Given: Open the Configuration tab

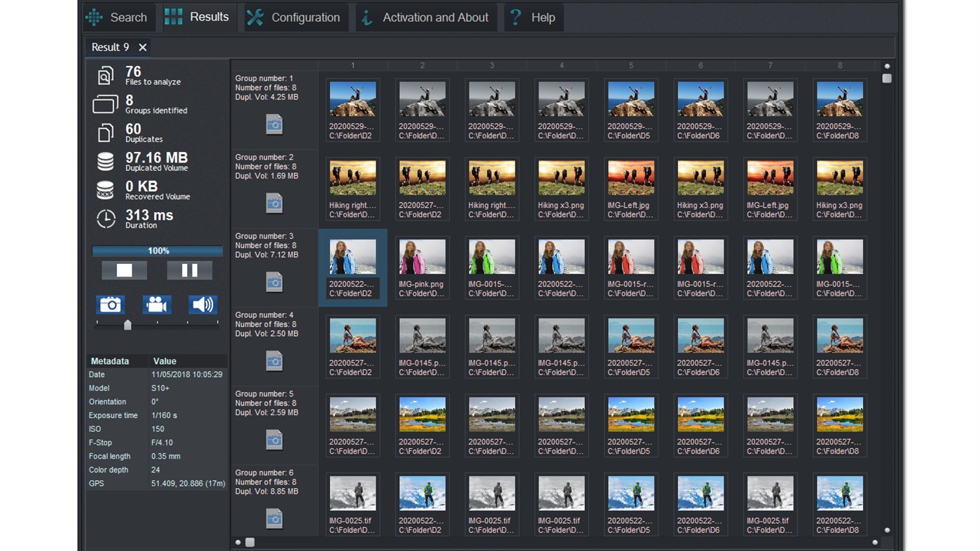Looking at the screenshot, I should pyautogui.click(x=295, y=17).
